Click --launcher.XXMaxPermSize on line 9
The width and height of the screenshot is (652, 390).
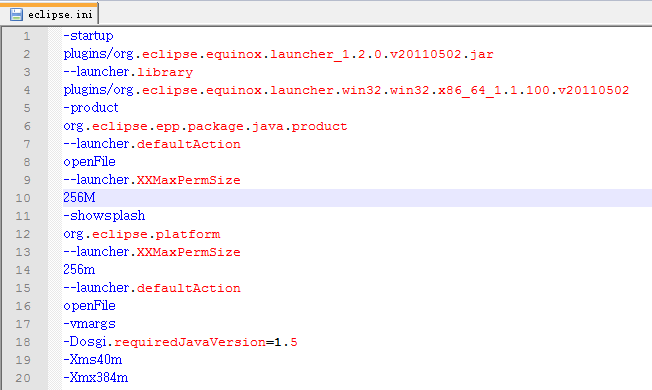tap(152, 180)
